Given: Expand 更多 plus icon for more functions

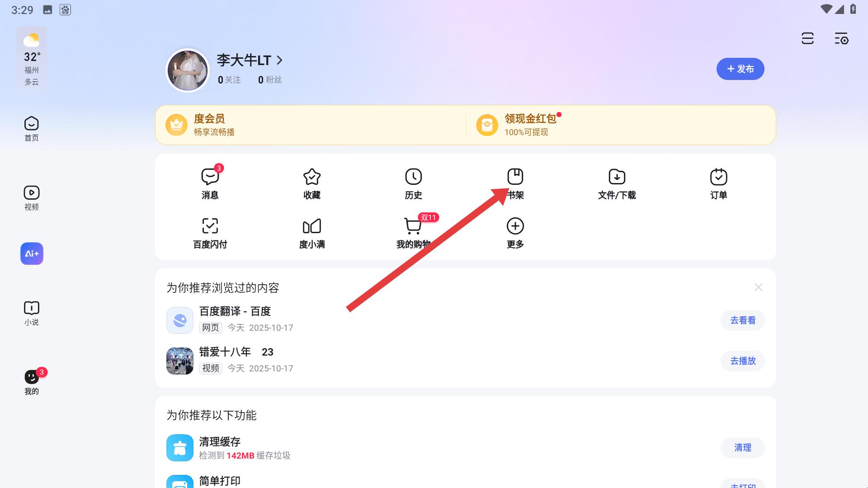Looking at the screenshot, I should 515,226.
